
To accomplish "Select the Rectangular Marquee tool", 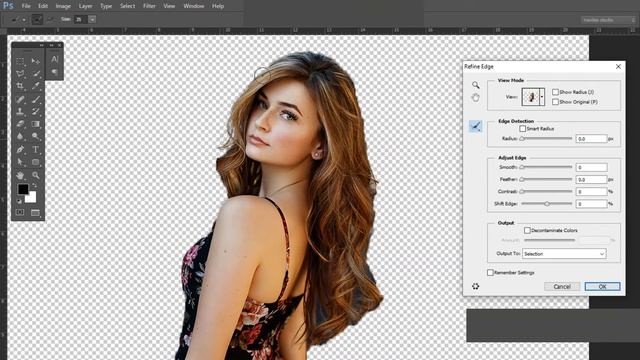I will pyautogui.click(x=20, y=61).
